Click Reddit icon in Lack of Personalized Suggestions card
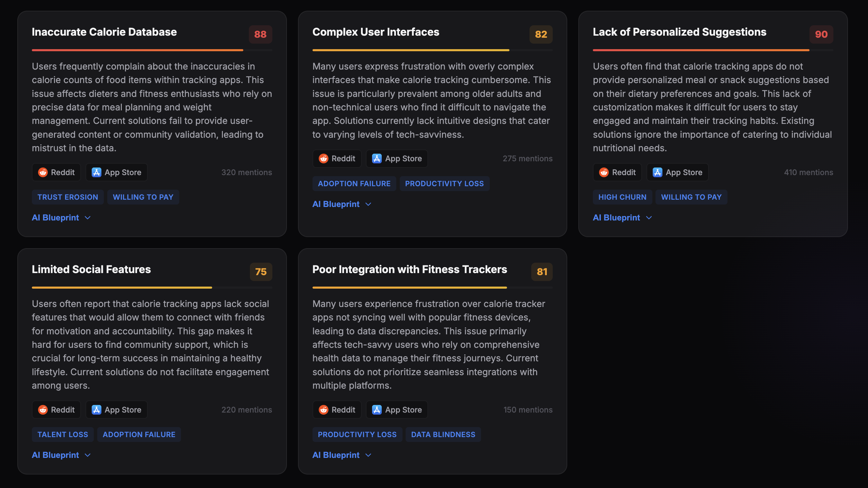The image size is (868, 488). pos(604,172)
